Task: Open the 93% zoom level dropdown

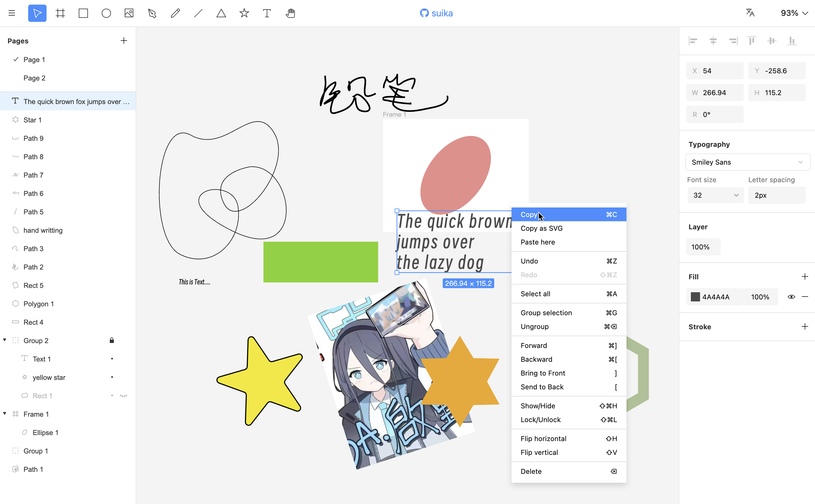Action: [794, 13]
